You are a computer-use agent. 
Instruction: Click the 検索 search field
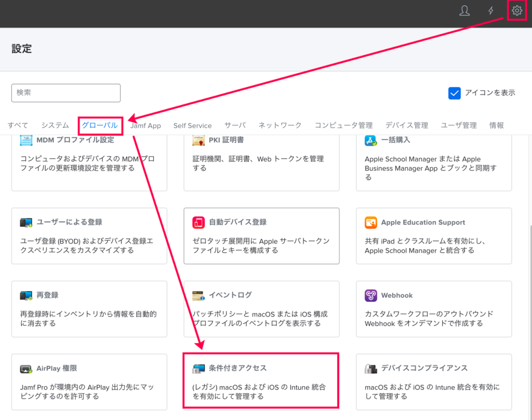pyautogui.click(x=66, y=93)
